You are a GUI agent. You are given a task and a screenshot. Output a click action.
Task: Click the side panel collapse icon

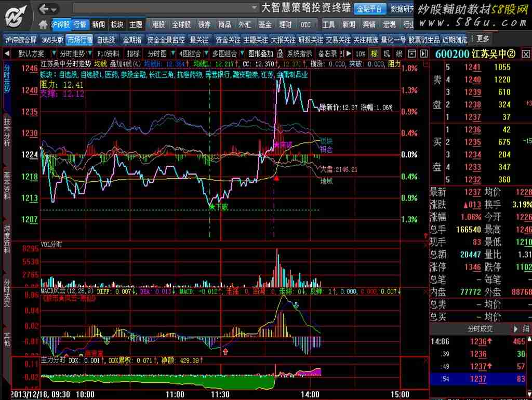point(424,54)
